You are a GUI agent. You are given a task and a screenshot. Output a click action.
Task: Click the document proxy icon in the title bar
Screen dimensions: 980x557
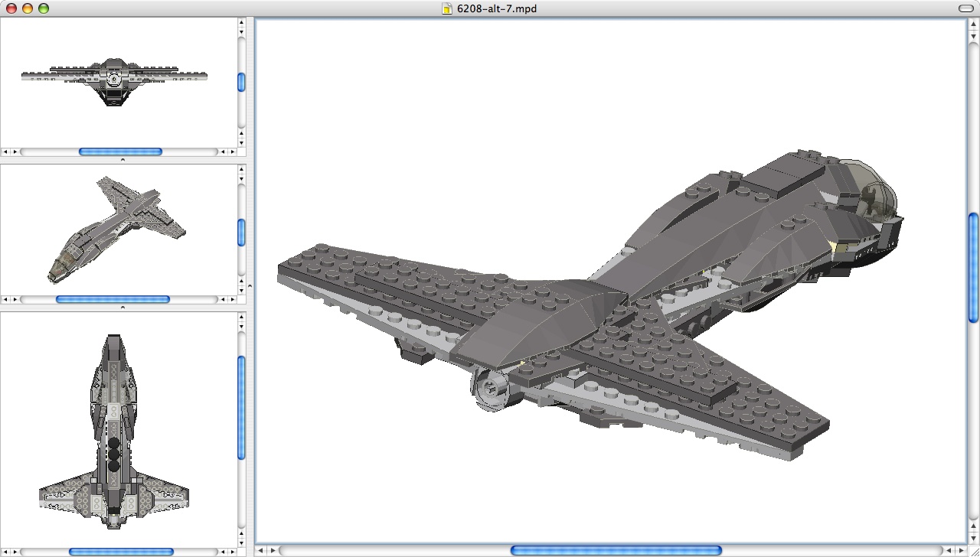coord(446,9)
